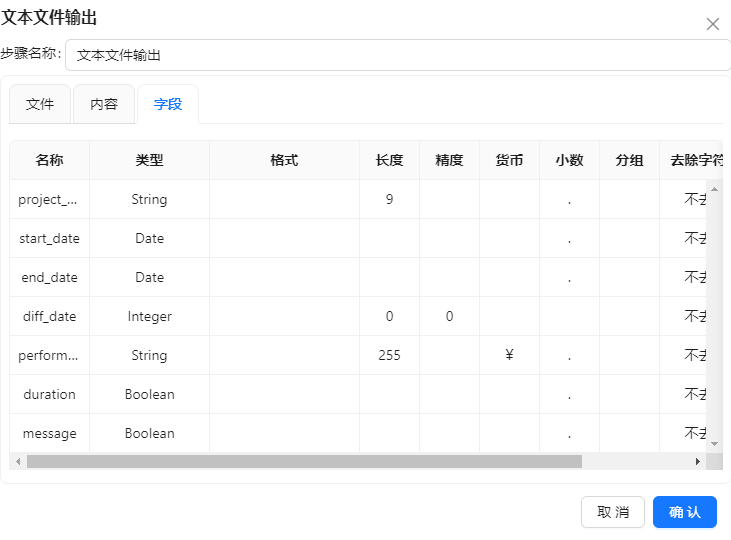The width and height of the screenshot is (731, 540).
Task: Click the Boolean type cell for message
Action: point(149,434)
